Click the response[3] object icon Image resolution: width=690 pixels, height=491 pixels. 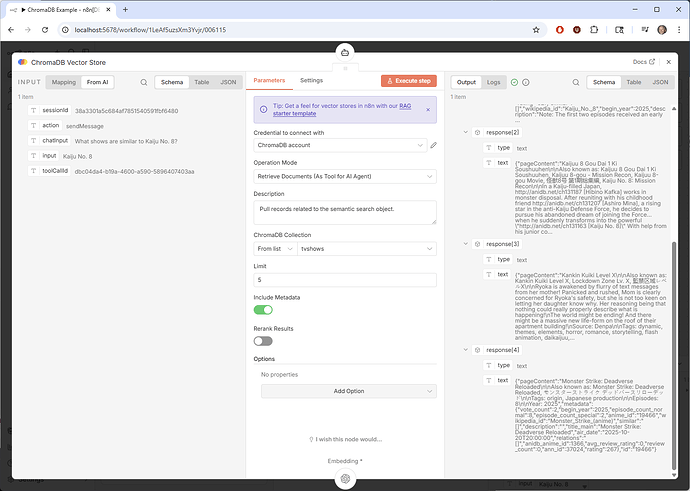[x=477, y=244]
